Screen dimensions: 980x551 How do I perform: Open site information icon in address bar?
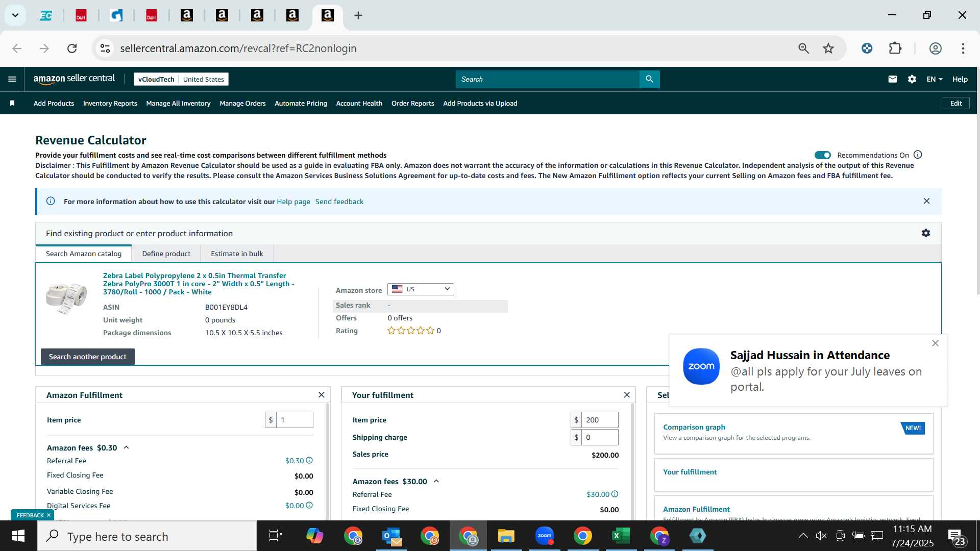[105, 48]
